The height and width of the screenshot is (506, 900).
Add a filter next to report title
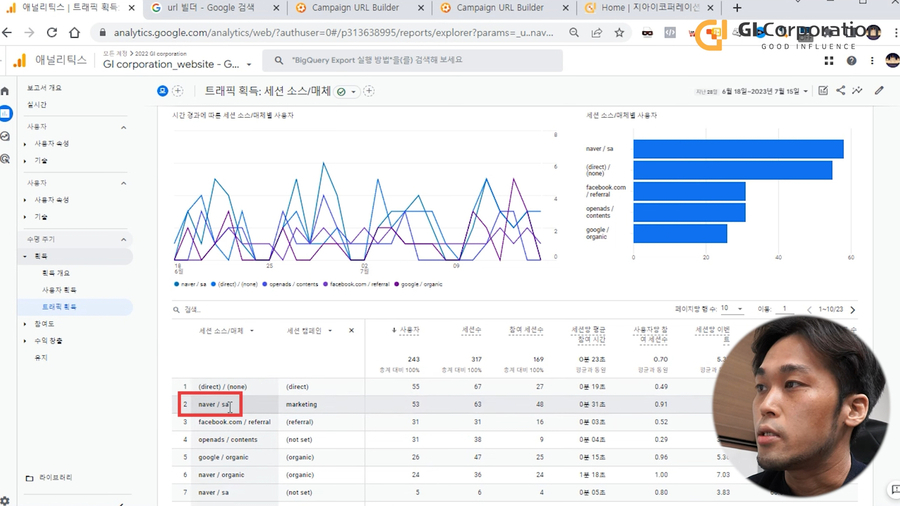[369, 91]
